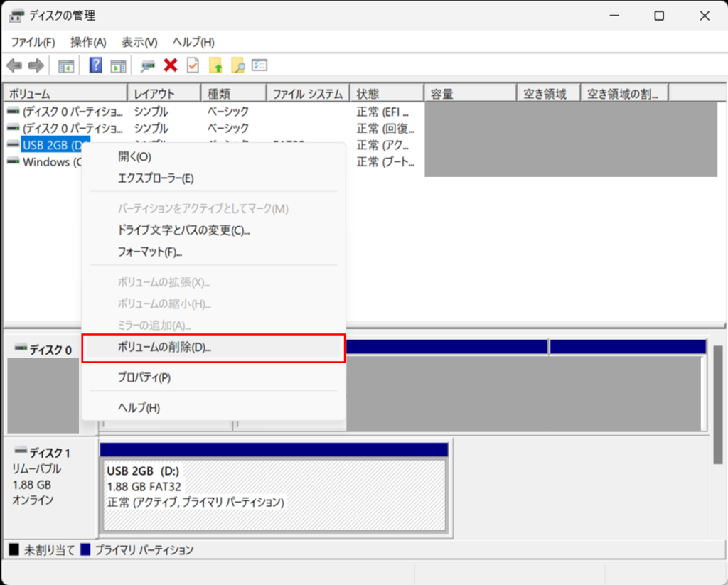Image resolution: width=728 pixels, height=585 pixels.
Task: Sort by the 状態 column header
Action: (387, 93)
